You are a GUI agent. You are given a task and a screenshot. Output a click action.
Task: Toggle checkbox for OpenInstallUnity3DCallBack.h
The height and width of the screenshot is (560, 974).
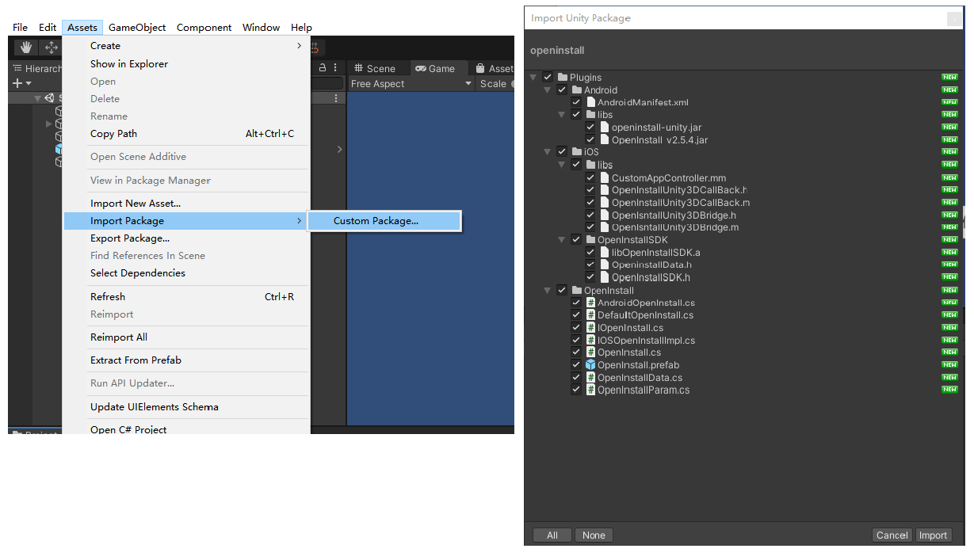coord(590,190)
